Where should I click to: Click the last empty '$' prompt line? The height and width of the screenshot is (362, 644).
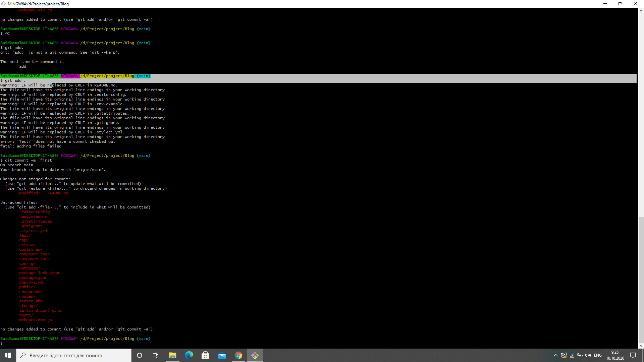2,343
